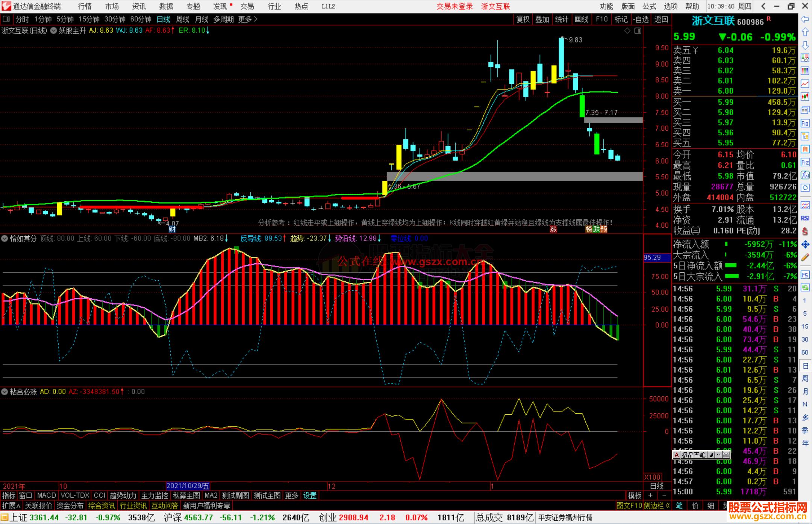Image resolution: width=812 pixels, height=524 pixels.
Task: Click the market ticker icon left of 上证
Action: [5, 518]
